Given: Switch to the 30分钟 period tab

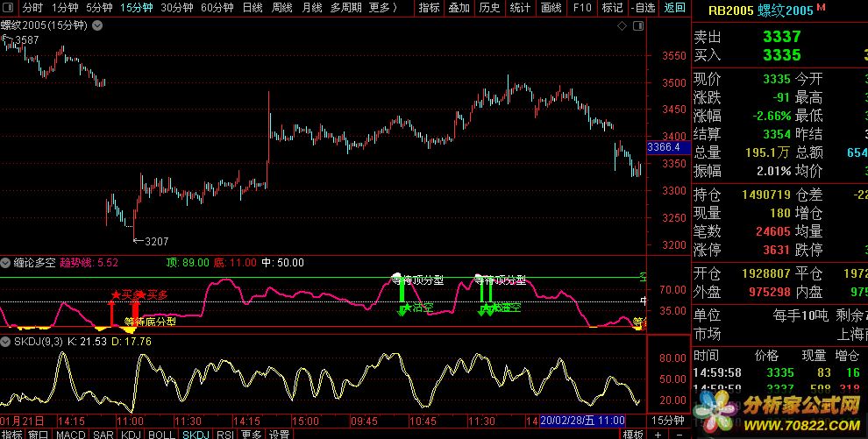Looking at the screenshot, I should [178, 8].
